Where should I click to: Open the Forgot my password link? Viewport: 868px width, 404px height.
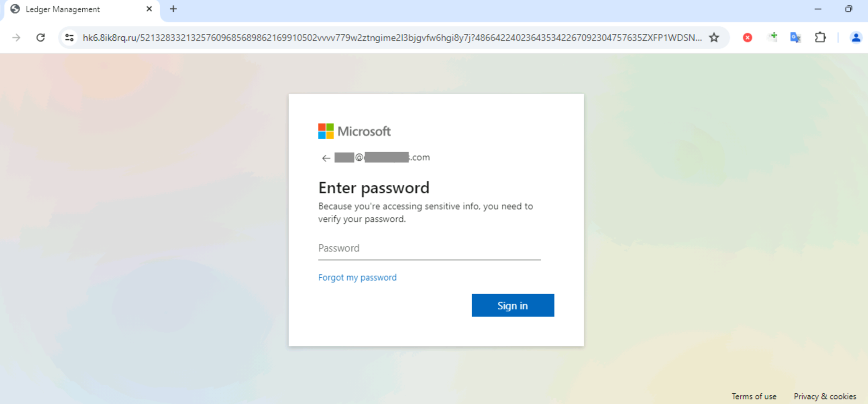357,278
